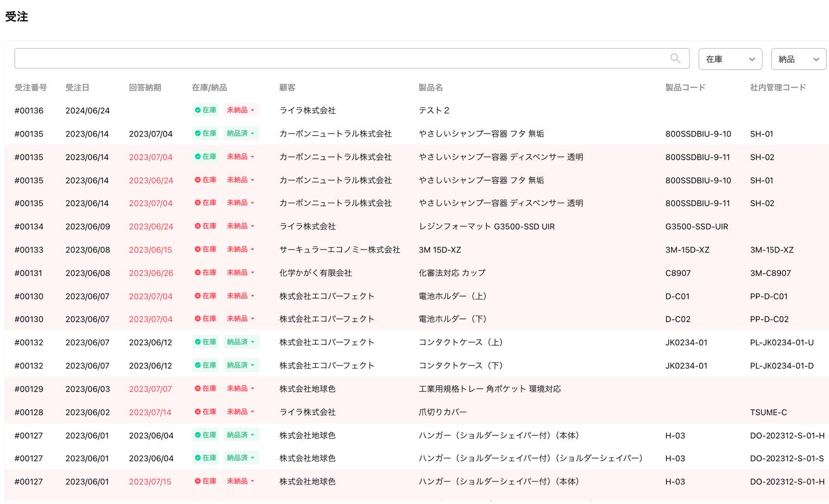The image size is (829, 504).
Task: Change 未納品 status for 電池ホルダー（上） row
Action: coord(241,296)
